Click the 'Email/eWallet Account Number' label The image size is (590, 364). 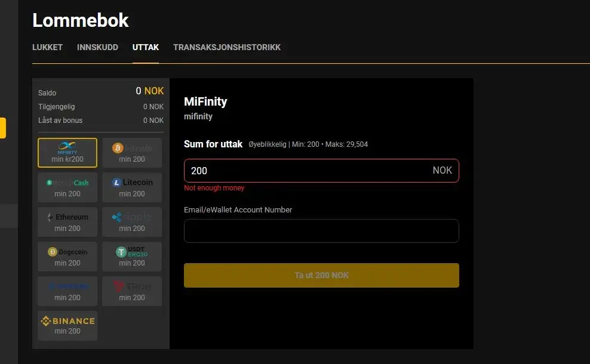[238, 210]
